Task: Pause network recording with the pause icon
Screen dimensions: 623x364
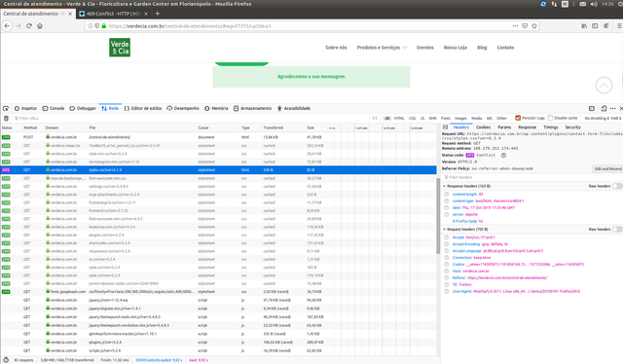Action: 375,118
